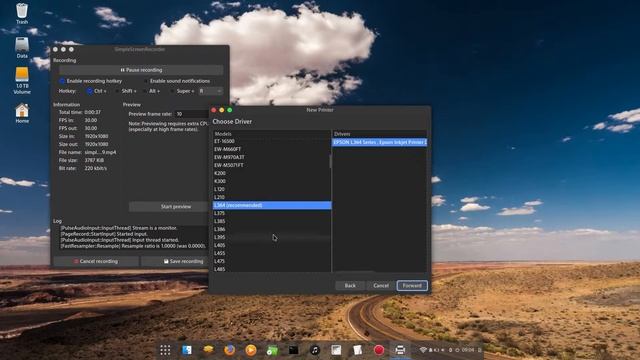Image resolution: width=640 pixels, height=360 pixels.
Task: Select model L120
Action: pos(271,189)
